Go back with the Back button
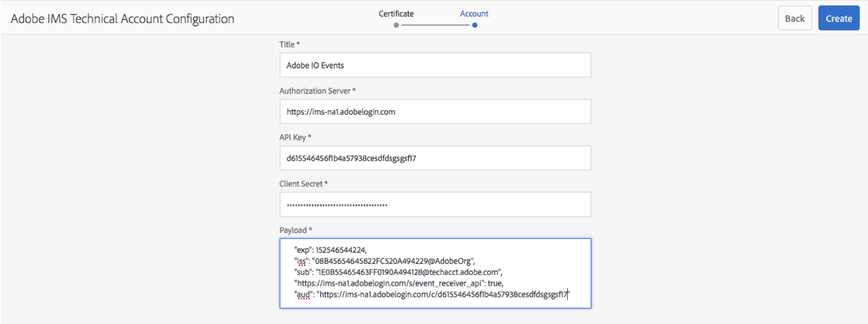The width and height of the screenshot is (868, 324). (795, 18)
